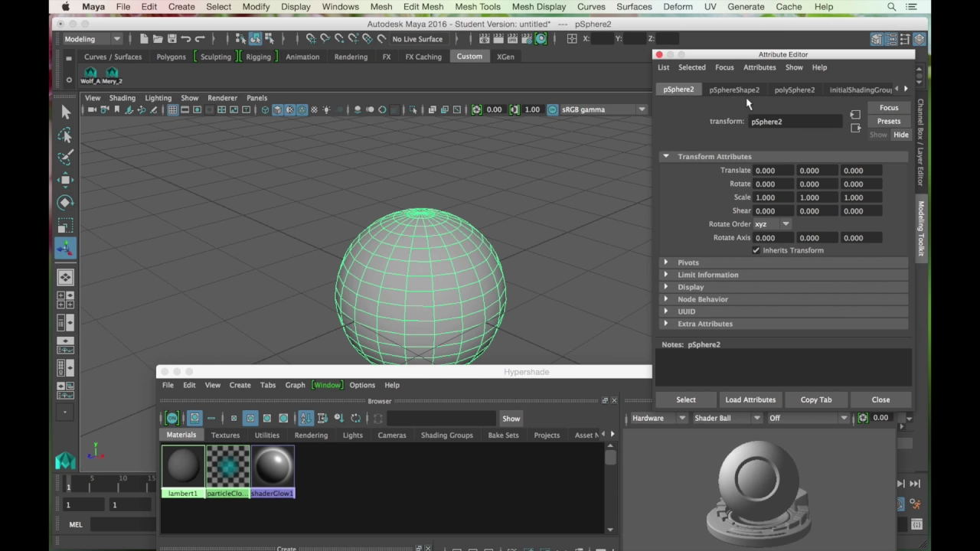Open the sRGB gamma view transform dropdown
Screen dimensions: 980x551
point(603,110)
